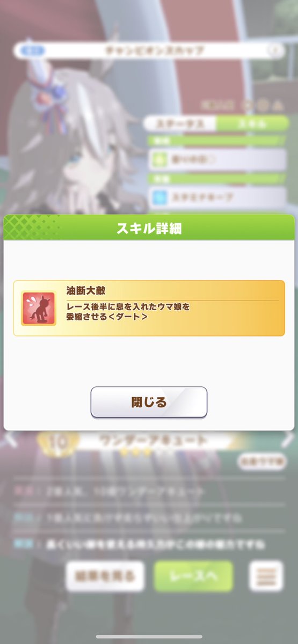Tap the info icon on チャンピオンズカップ header
The width and height of the screenshot is (298, 644).
click(x=275, y=51)
